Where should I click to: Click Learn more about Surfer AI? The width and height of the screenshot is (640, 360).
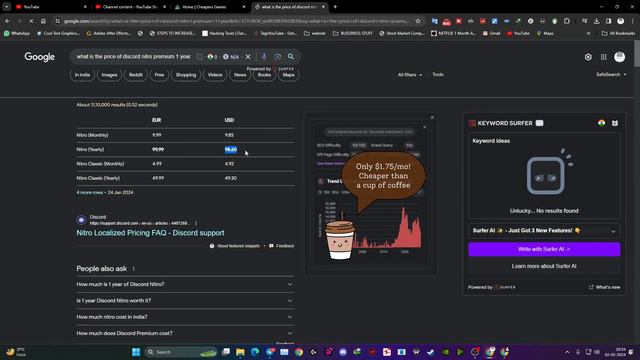coord(544,266)
